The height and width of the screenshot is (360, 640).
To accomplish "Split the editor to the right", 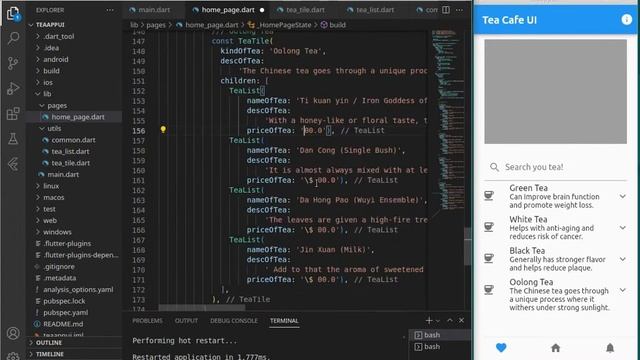I will 446,10.
